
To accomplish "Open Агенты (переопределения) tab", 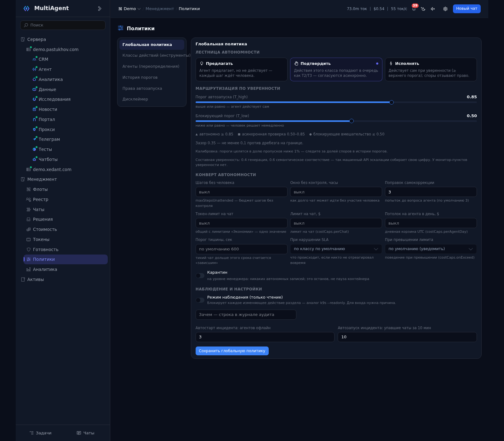I will pos(152,66).
